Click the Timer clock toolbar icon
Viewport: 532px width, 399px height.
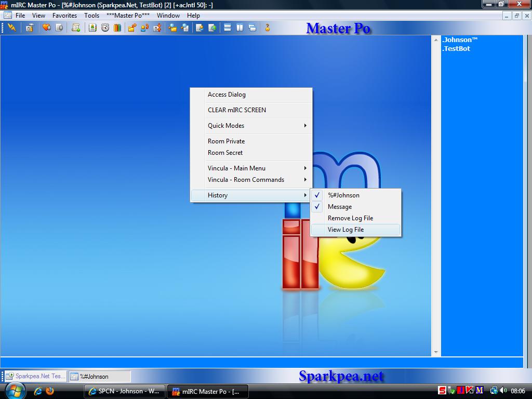[105, 28]
